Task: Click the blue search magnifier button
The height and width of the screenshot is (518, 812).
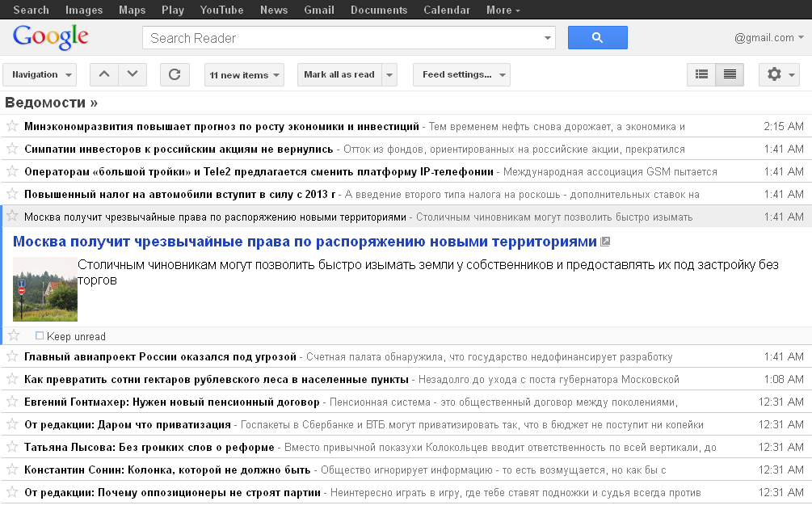Action: pyautogui.click(x=597, y=38)
